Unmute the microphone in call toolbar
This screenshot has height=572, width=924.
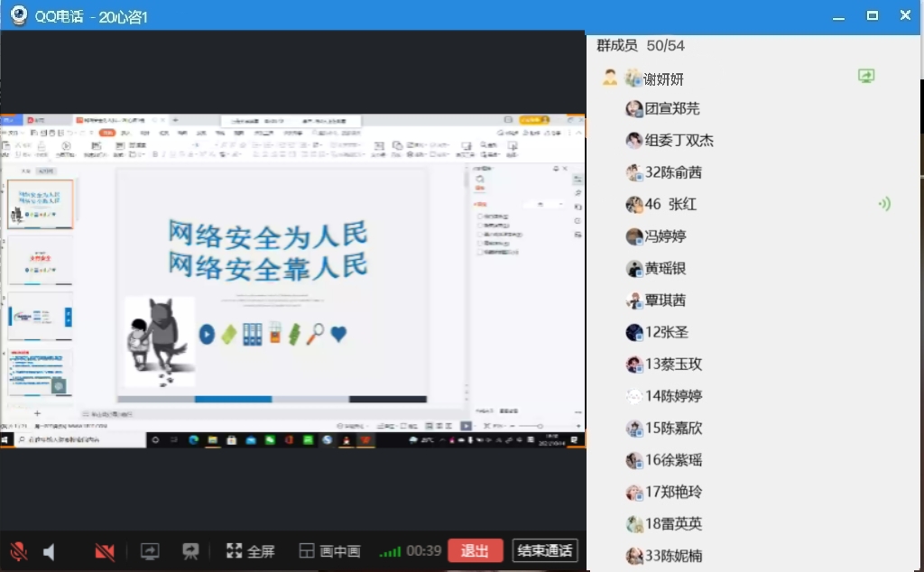pyautogui.click(x=18, y=551)
